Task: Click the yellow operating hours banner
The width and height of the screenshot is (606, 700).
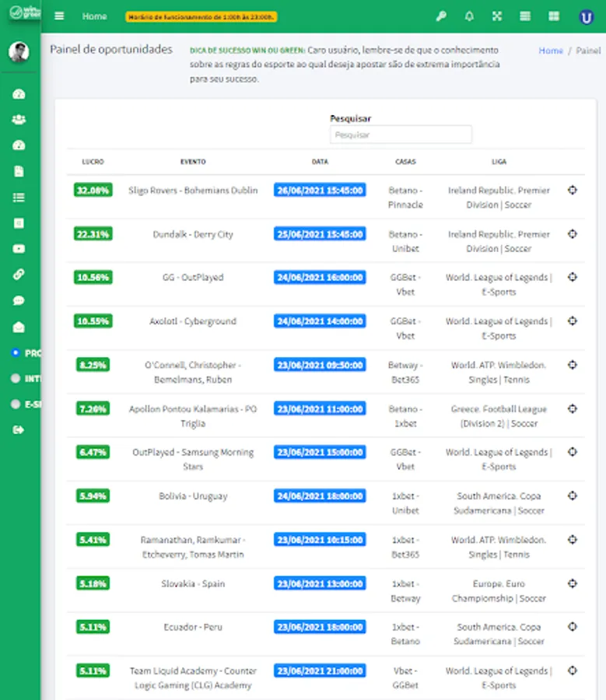Action: (x=201, y=17)
